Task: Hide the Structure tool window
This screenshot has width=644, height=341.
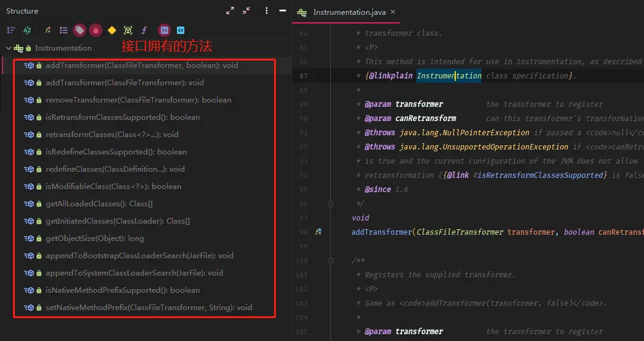Action: [283, 11]
